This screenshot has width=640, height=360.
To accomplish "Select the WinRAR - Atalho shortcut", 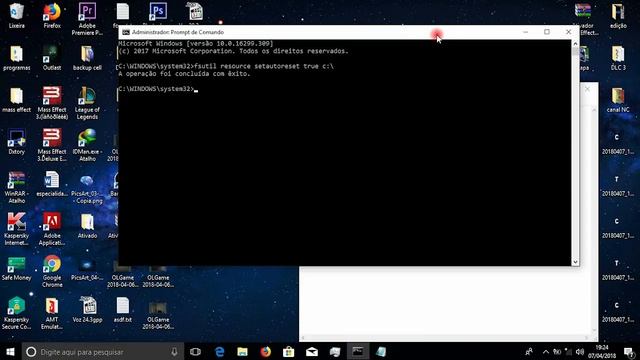I will [x=16, y=187].
